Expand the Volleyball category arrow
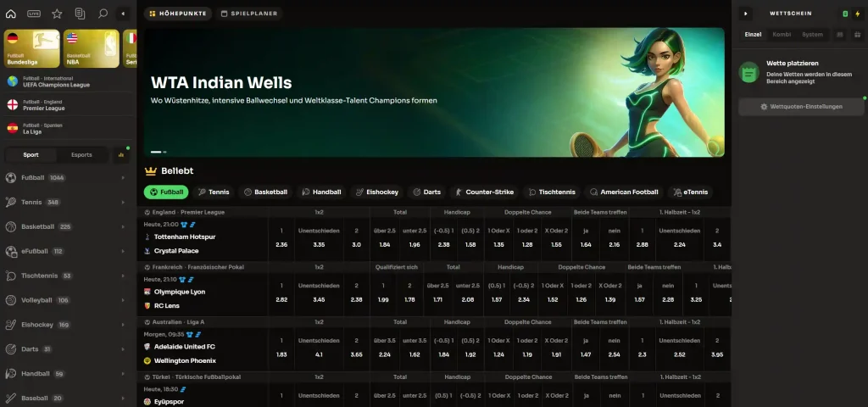 pyautogui.click(x=123, y=300)
